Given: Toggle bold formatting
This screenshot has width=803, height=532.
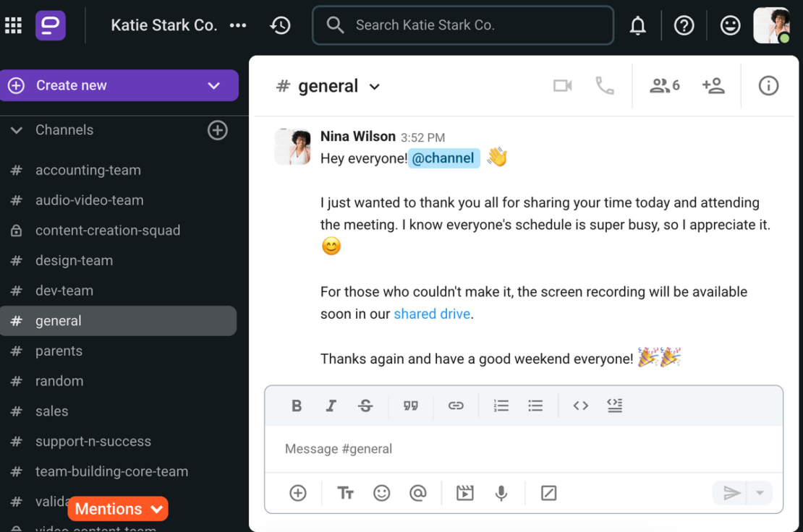Looking at the screenshot, I should [x=297, y=406].
